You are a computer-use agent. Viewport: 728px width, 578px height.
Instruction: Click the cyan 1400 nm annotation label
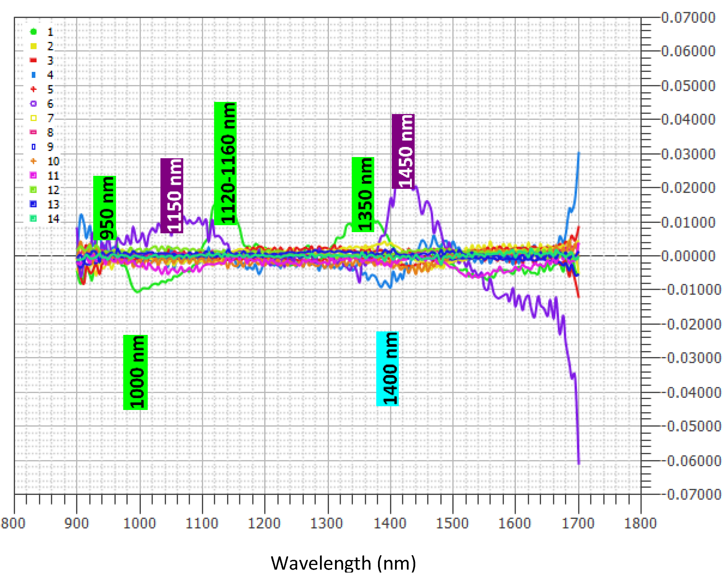(x=388, y=369)
